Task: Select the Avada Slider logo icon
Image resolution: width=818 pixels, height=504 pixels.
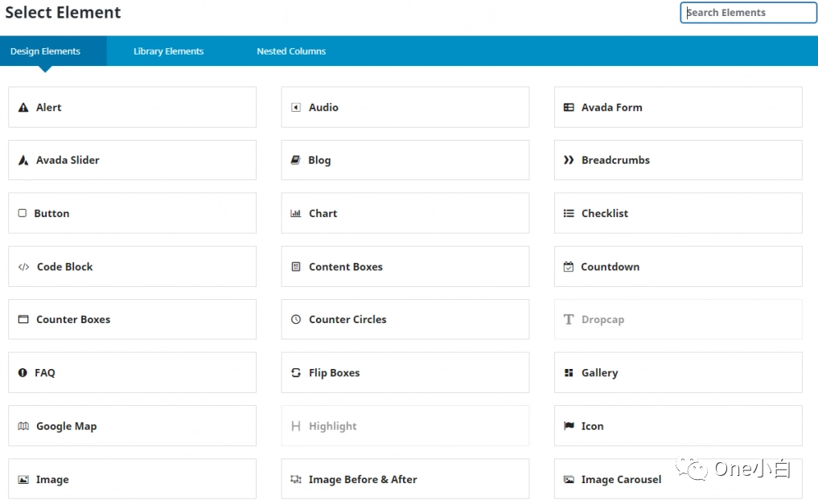Action: 23,161
